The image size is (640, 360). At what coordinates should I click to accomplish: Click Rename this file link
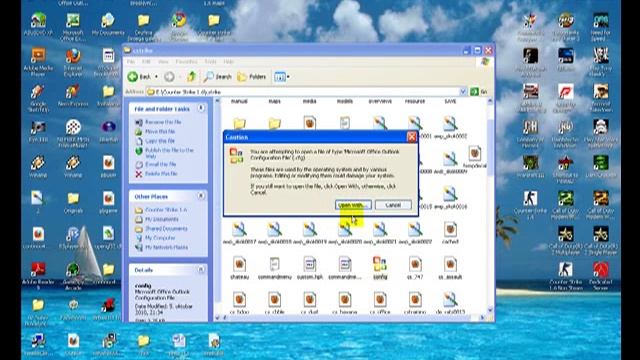pos(163,122)
